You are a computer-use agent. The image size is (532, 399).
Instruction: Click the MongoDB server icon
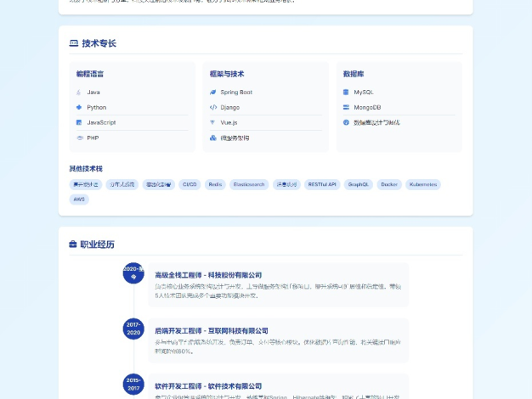346,107
